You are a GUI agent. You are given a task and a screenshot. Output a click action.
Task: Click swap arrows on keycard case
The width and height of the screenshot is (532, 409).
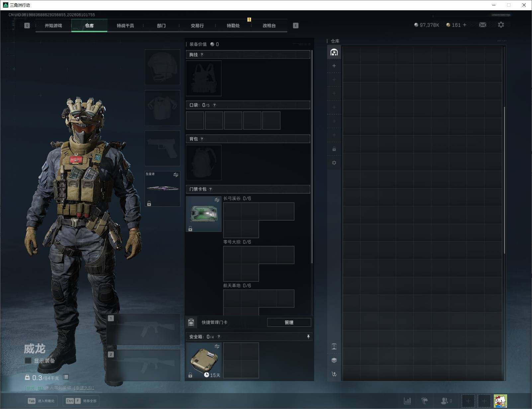[x=217, y=200]
